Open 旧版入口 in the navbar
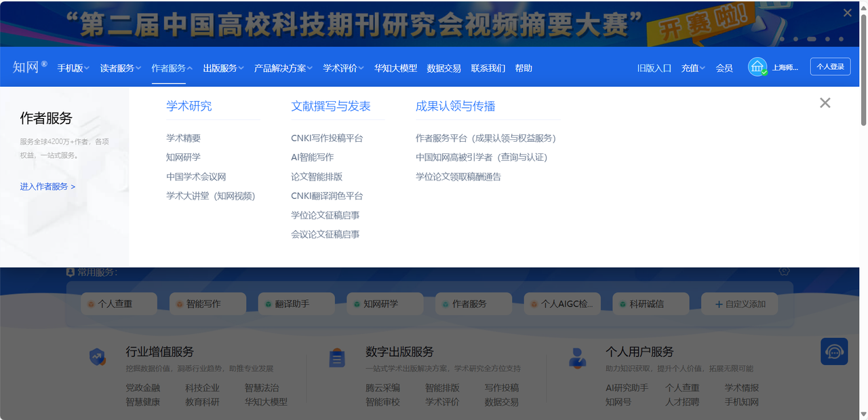The width and height of the screenshot is (868, 420). (x=654, y=68)
